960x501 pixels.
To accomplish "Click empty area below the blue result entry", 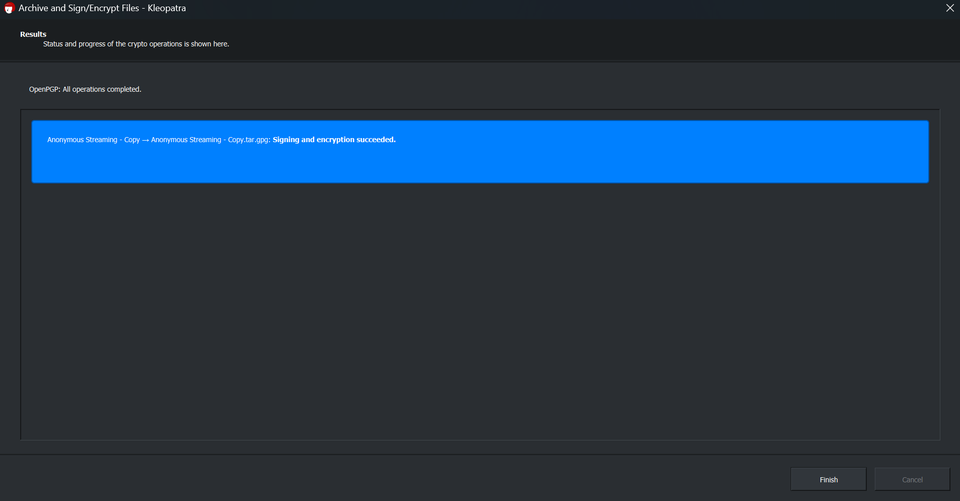I will [x=480, y=310].
